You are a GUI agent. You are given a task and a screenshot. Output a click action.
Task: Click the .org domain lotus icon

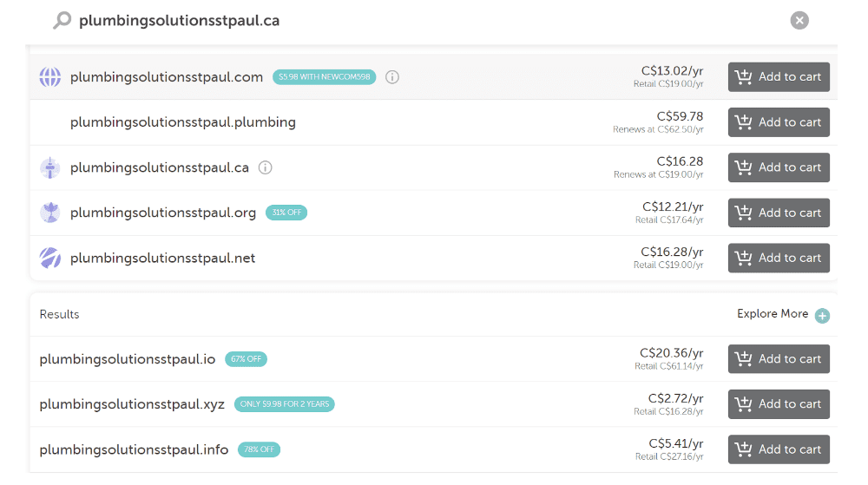50,213
